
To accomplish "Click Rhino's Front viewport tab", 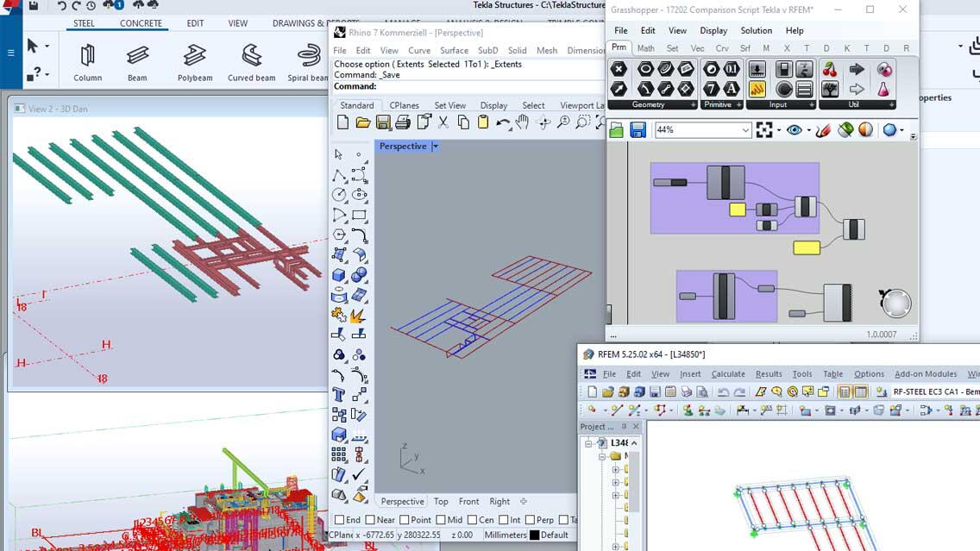I will (x=468, y=502).
